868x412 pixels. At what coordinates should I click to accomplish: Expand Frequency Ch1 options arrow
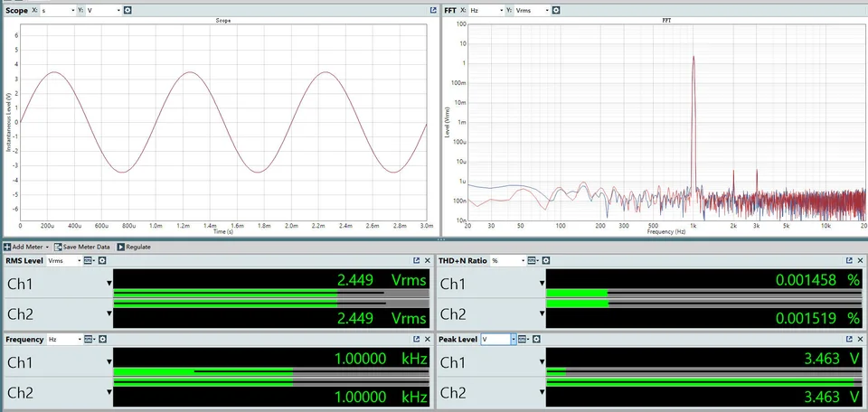(109, 362)
